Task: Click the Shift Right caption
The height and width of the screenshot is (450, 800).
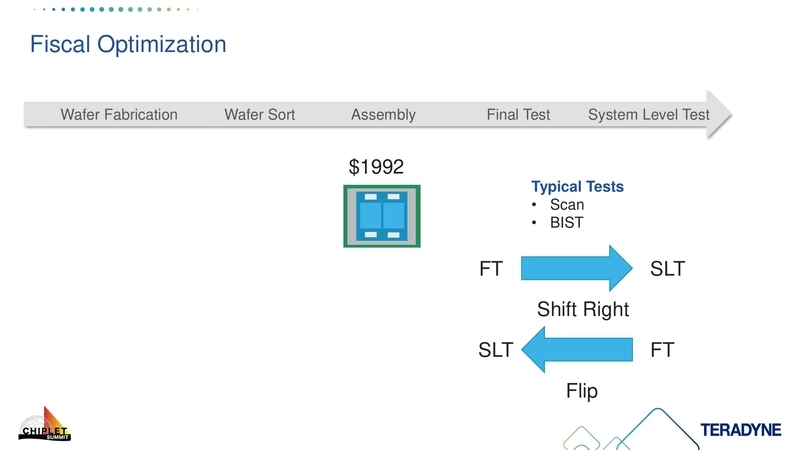Action: [x=583, y=309]
